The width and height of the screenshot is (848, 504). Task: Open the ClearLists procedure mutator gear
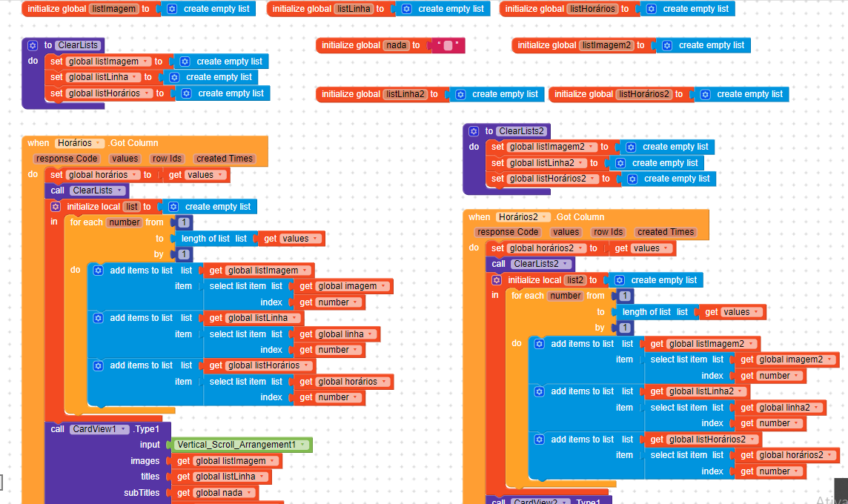(33, 45)
